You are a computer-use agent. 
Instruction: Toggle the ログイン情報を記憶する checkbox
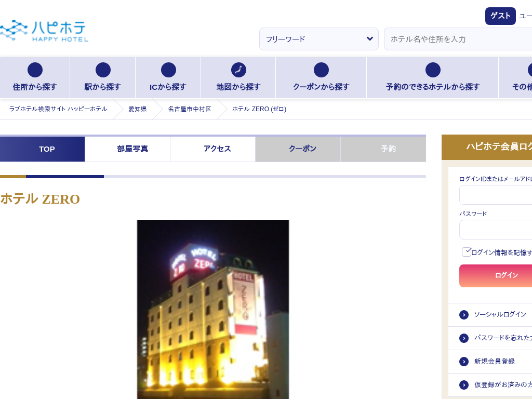467,252
